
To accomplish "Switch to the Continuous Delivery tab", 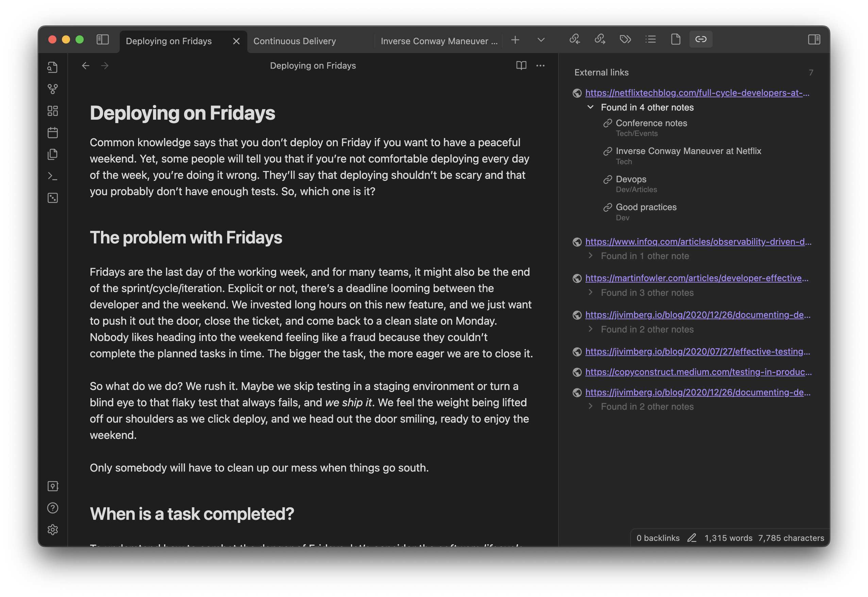I will pyautogui.click(x=295, y=41).
